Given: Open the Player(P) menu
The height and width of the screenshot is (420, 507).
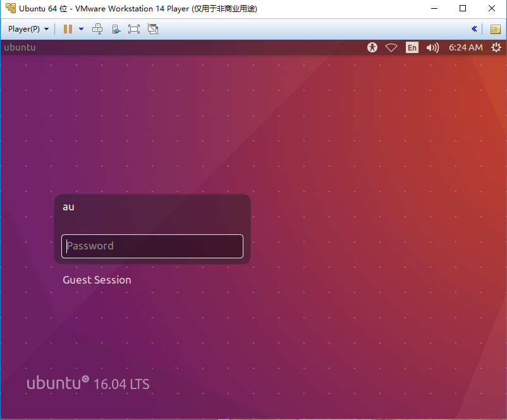Looking at the screenshot, I should 28,29.
